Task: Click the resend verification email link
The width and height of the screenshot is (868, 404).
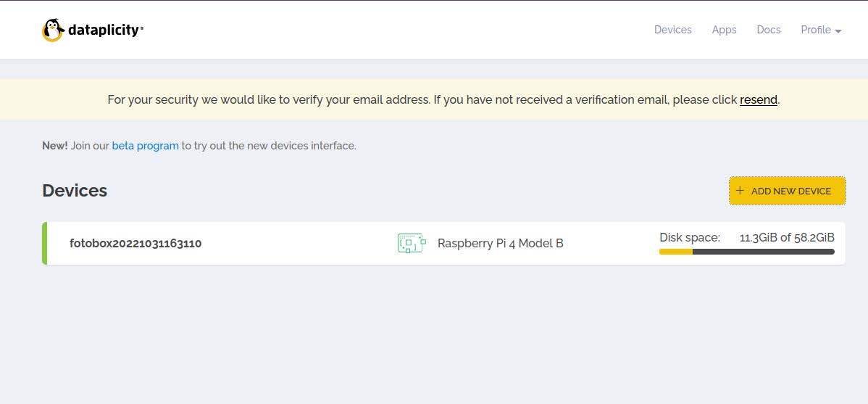Action: pos(759,100)
